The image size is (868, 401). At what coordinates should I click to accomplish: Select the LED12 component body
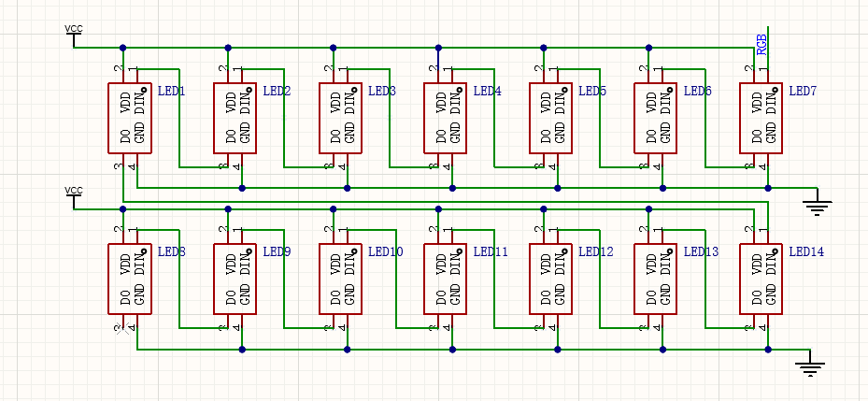[551, 279]
